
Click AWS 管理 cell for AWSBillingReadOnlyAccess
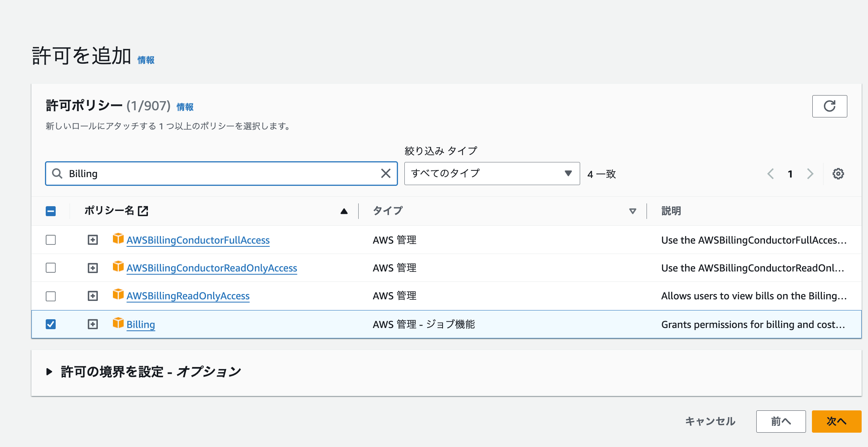click(394, 296)
